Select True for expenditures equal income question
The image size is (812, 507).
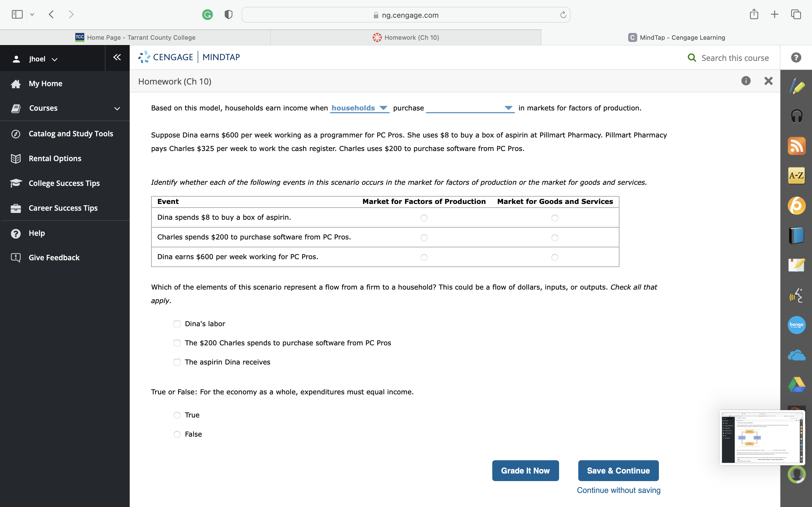tap(177, 415)
